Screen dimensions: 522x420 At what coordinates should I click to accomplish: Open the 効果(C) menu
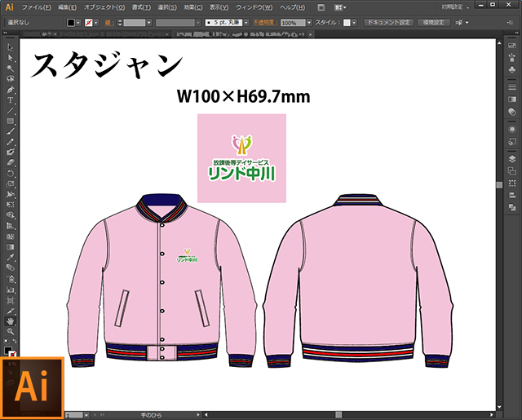point(193,7)
